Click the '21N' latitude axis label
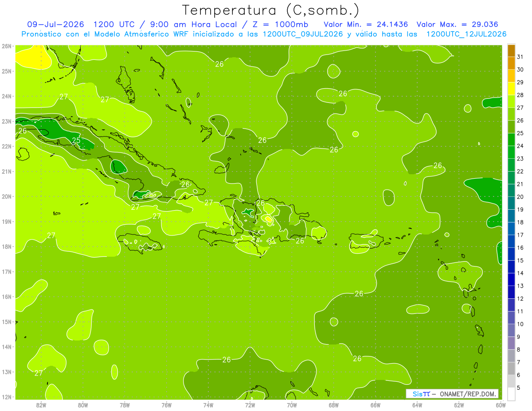The image size is (532, 411). pos(7,171)
